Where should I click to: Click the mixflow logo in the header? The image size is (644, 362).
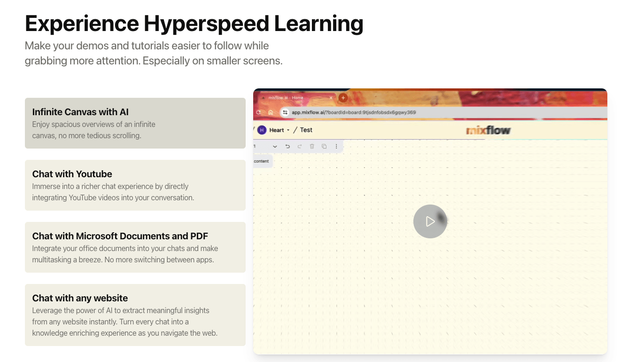(488, 130)
